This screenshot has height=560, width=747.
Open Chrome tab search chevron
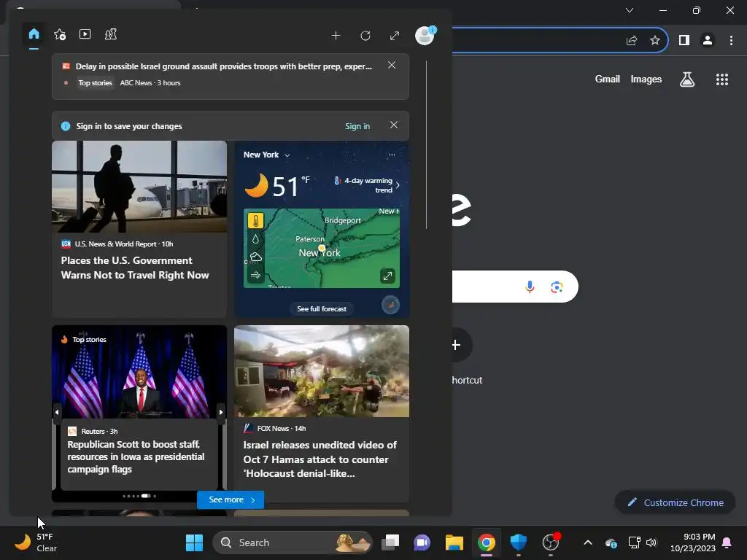coord(630,10)
